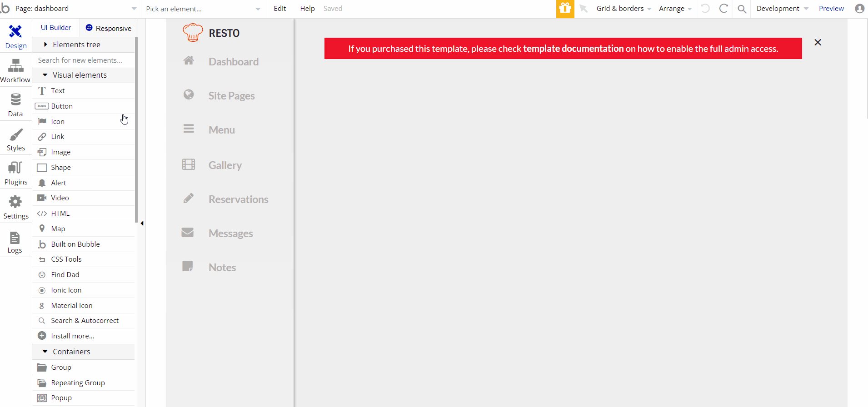Select the Icon element tool
Viewport: 868px width, 407px height.
[84, 122]
